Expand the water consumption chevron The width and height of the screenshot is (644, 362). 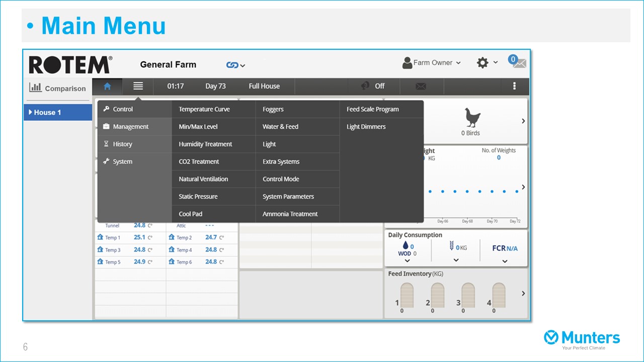point(408,260)
